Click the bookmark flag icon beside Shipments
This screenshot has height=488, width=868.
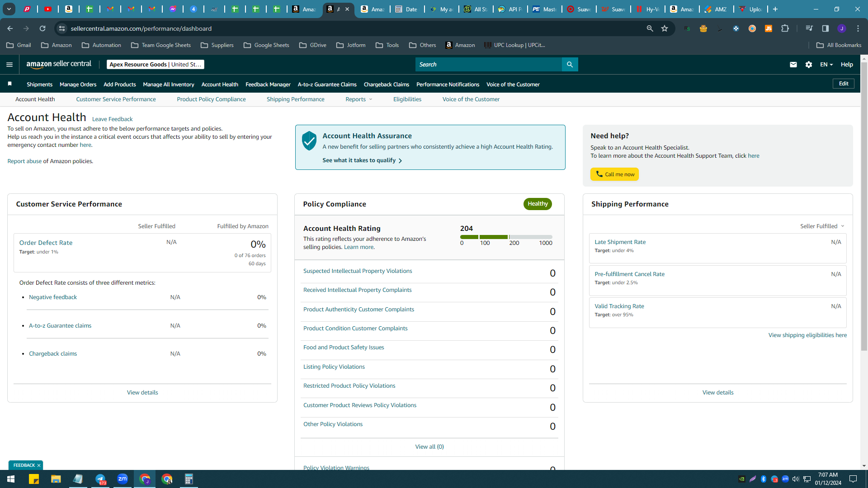coord(10,84)
